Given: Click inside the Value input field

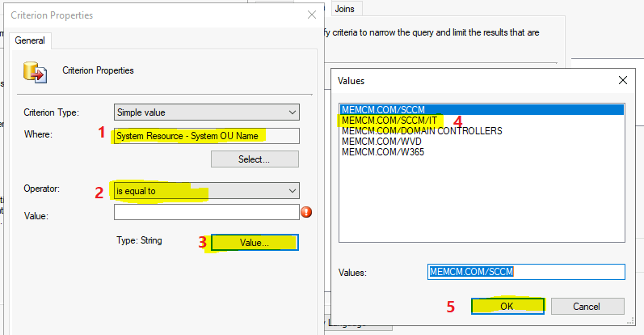Looking at the screenshot, I should 207,212.
